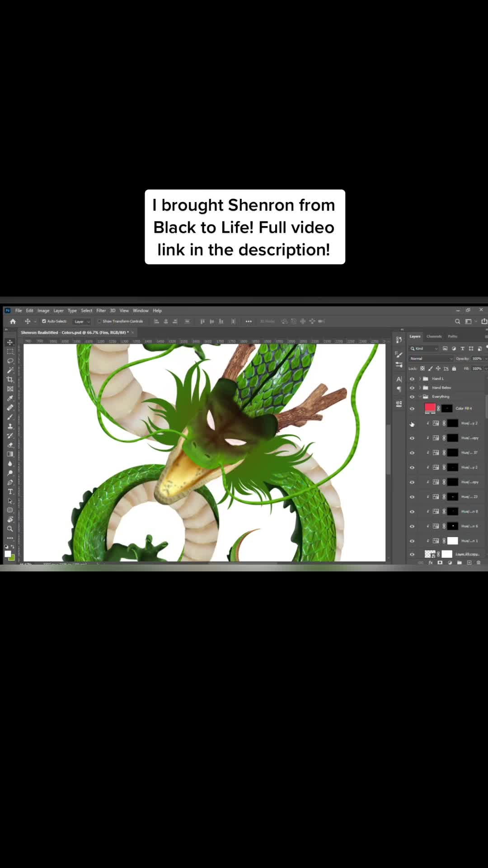This screenshot has height=868, width=488.
Task: Open the Auto-Select Layer dropdown
Action: [x=82, y=321]
